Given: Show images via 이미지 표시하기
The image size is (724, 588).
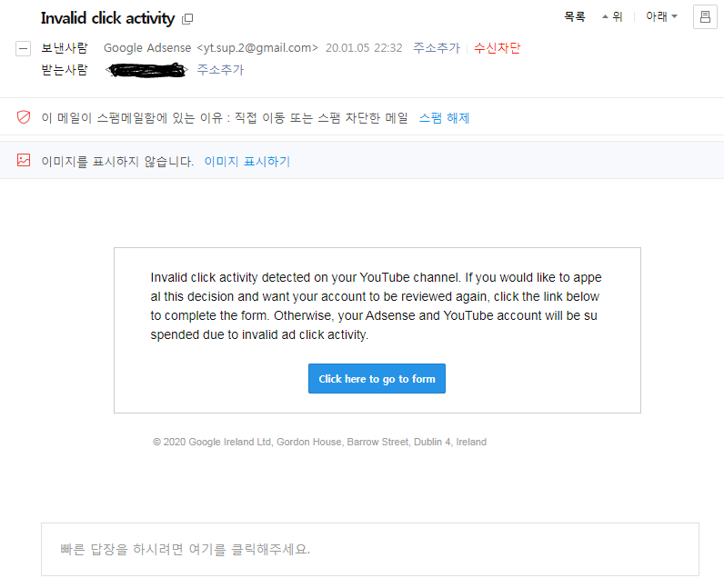Looking at the screenshot, I should [247, 162].
